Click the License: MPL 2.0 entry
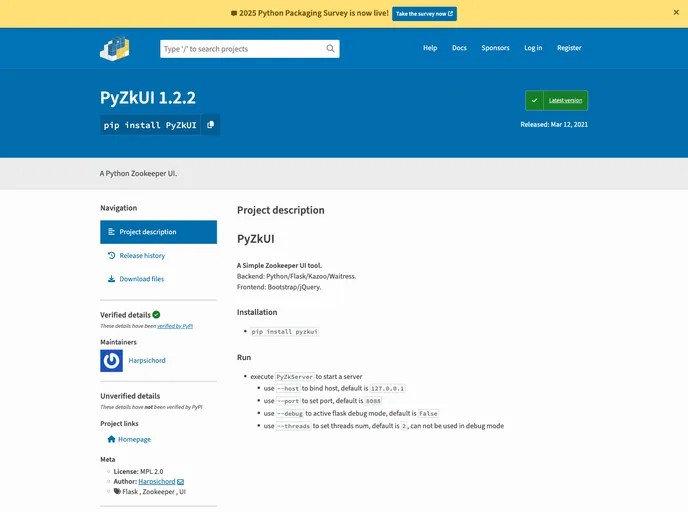 click(138, 471)
